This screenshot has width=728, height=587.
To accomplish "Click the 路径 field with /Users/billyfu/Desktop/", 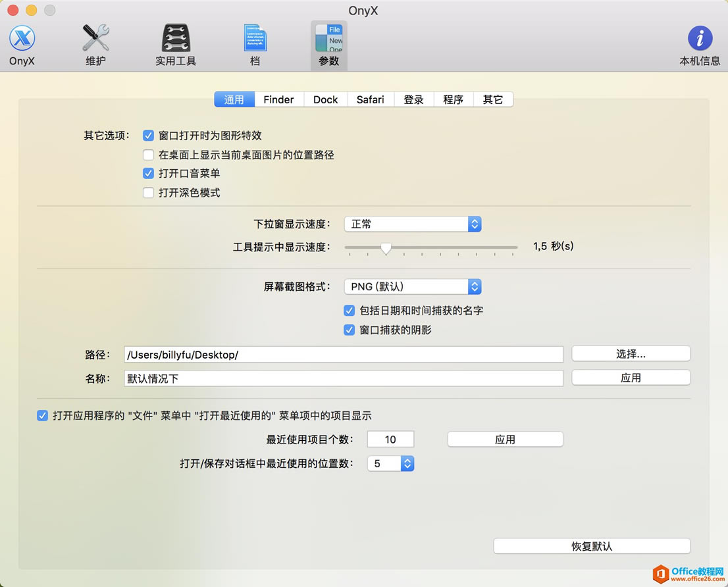I will 344,355.
